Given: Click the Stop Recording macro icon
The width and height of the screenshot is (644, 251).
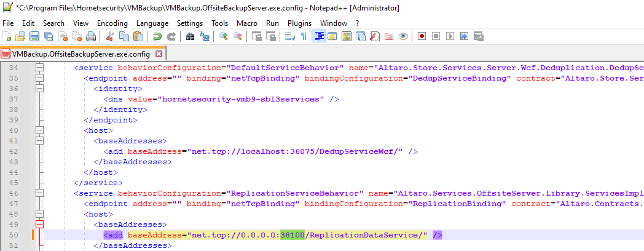Looking at the screenshot, I should tap(436, 37).
